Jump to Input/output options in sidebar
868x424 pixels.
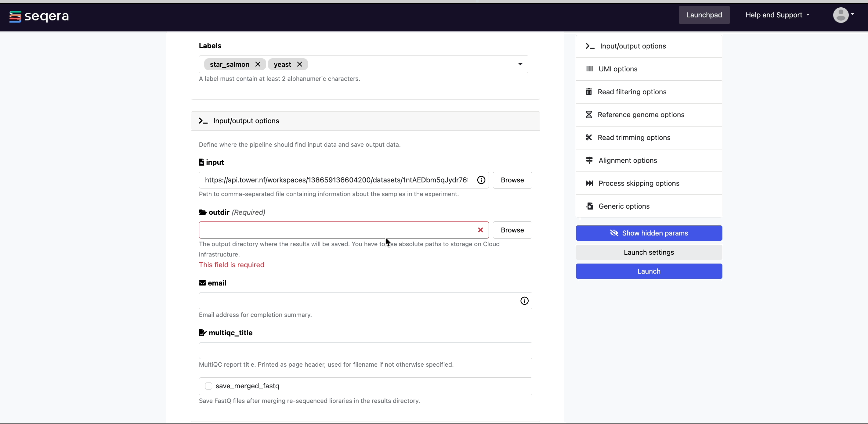point(649,46)
